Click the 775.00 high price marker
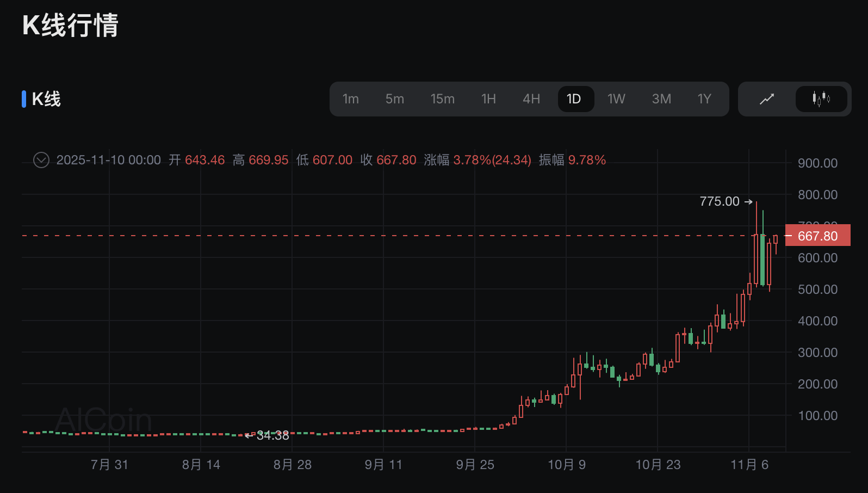Viewport: 868px width, 493px height. (x=720, y=202)
